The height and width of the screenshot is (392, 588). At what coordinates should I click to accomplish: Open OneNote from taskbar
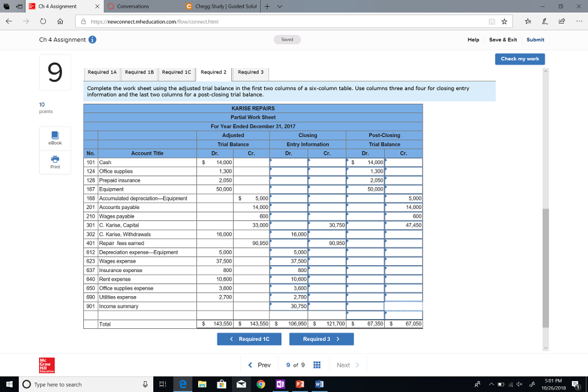pyautogui.click(x=280, y=385)
